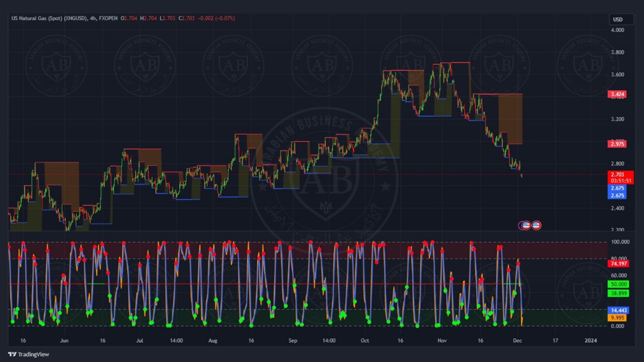
Task: Click the Dec label on the time axis
Action: 517,341
